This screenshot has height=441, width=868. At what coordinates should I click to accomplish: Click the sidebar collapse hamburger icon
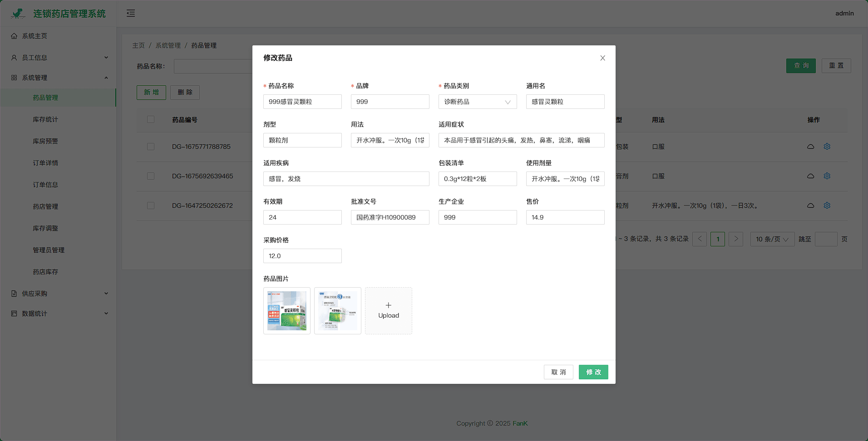131,13
